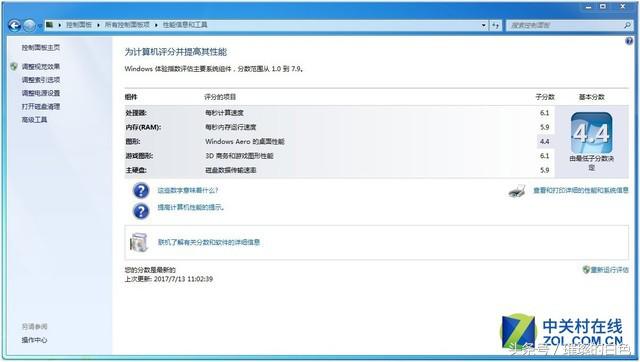The width and height of the screenshot is (640, 362).
Task: Open 打开磁盘清理 in the sidebar
Action: point(41,107)
